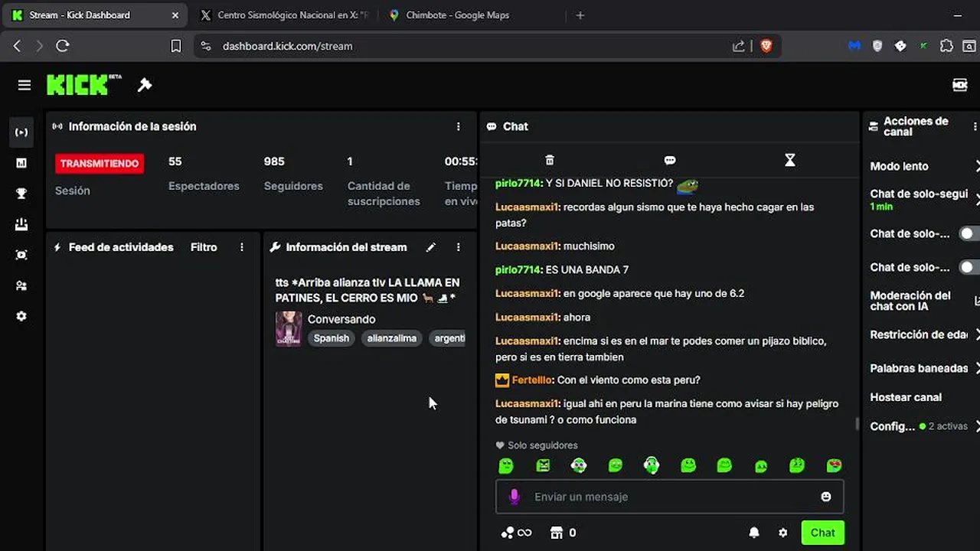Open the hamburger navigation menu

(x=24, y=85)
